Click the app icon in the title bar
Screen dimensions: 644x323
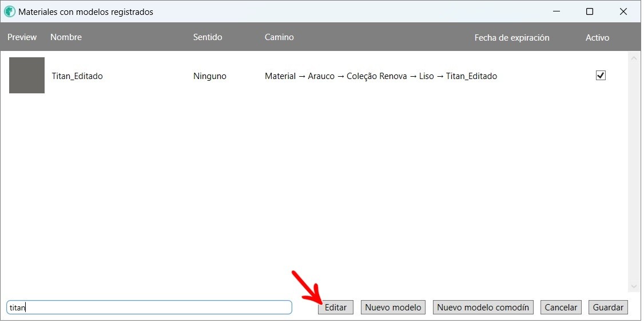click(10, 11)
